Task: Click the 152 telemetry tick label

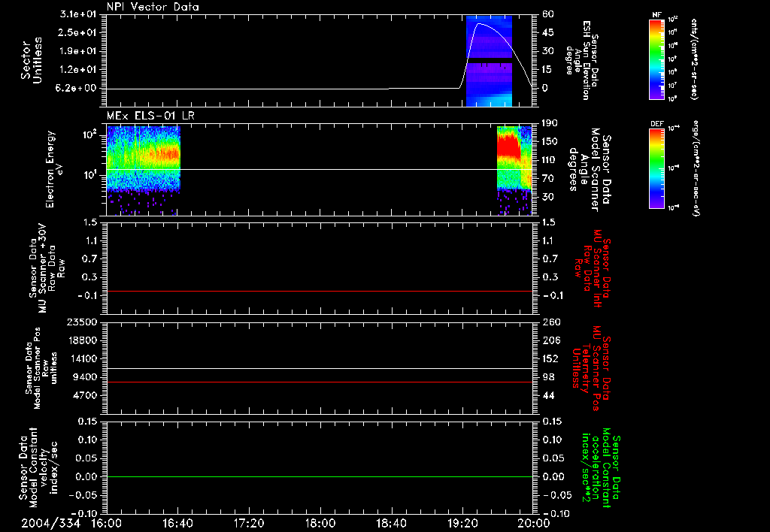Action: [550, 358]
